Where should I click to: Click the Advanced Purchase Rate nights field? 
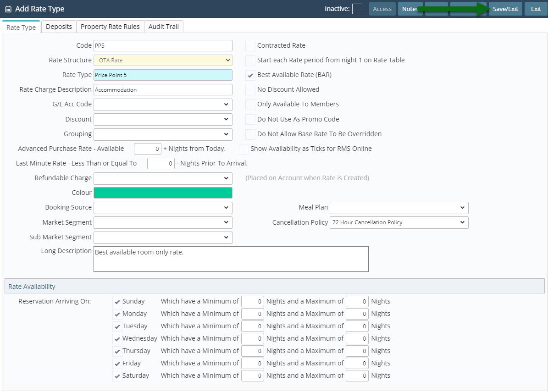click(x=148, y=149)
